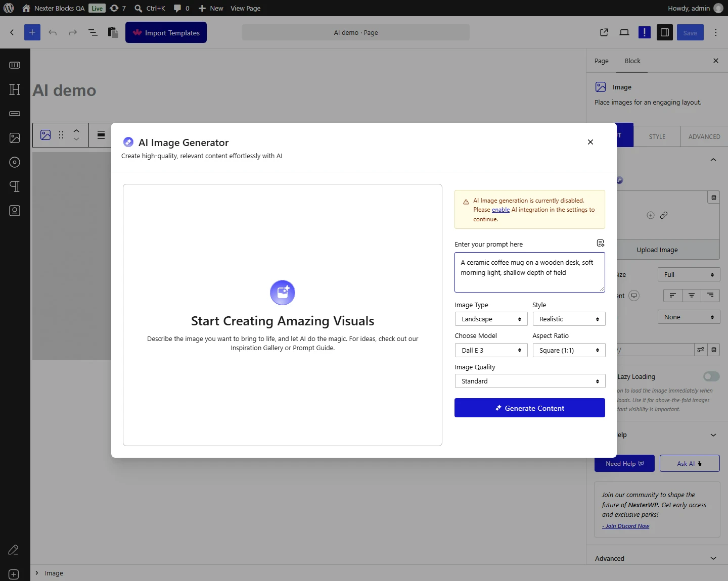Open the Join Discord Now link

tap(626, 526)
